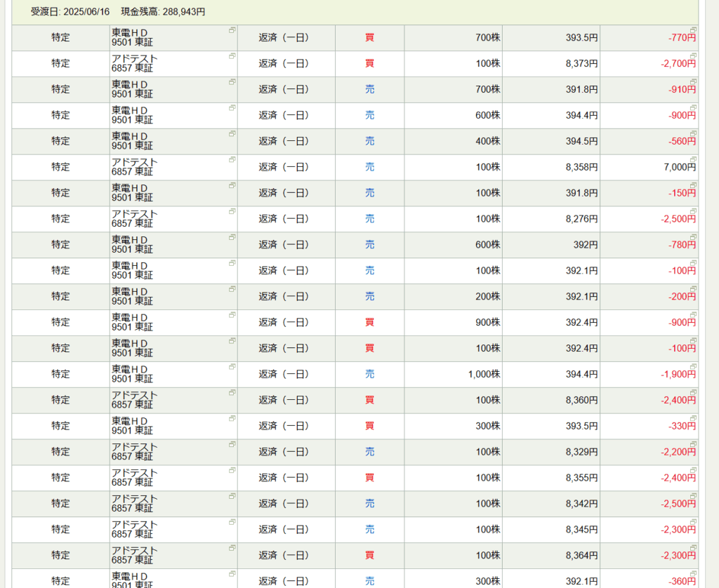The height and width of the screenshot is (588, 719).
Task: Open detail icon above the -1,900円 loss
Action: coord(693,366)
